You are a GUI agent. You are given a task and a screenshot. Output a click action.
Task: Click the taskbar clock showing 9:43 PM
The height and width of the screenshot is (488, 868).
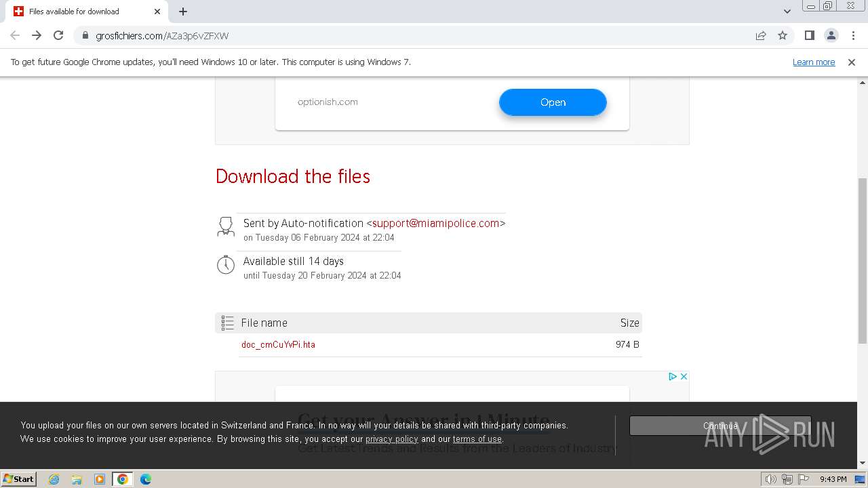tap(833, 479)
